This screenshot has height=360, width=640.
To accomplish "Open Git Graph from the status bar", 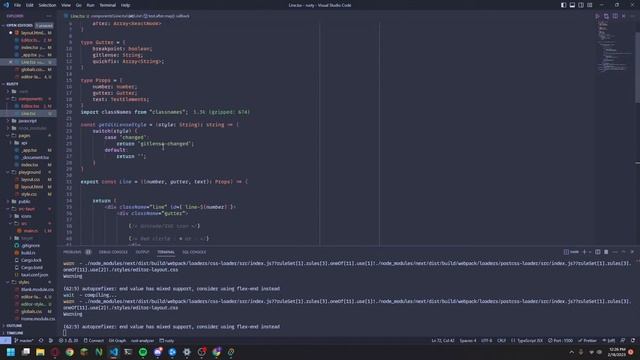I will click(x=117, y=340).
